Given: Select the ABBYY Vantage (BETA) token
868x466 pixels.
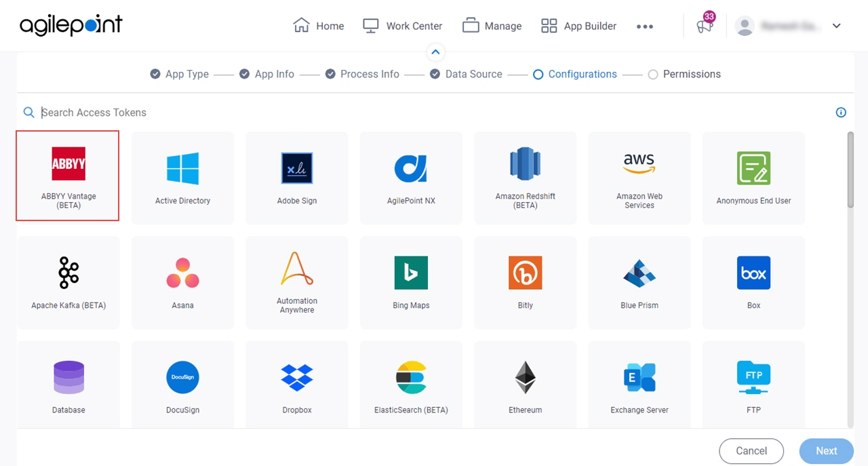Looking at the screenshot, I should point(68,176).
